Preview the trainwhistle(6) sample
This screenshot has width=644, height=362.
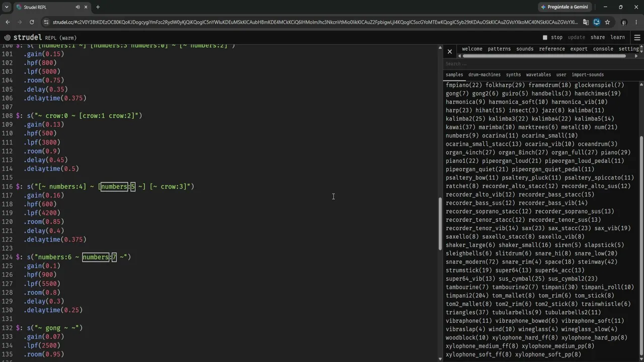click(606, 304)
